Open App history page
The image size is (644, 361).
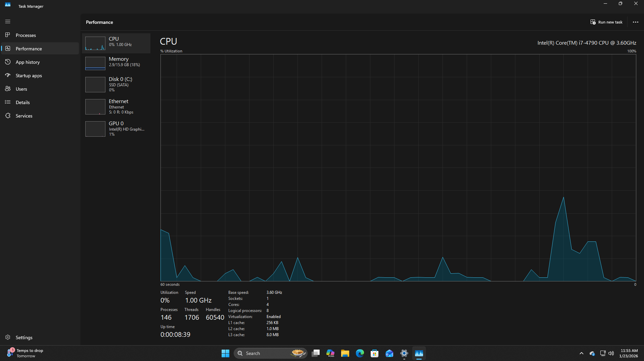point(28,62)
